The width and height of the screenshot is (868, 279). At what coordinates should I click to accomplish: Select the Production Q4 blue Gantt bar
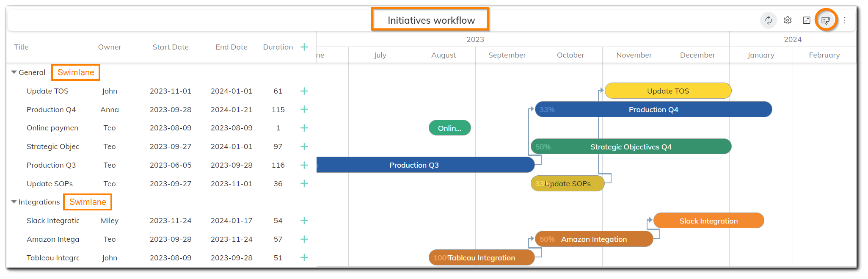coord(653,109)
